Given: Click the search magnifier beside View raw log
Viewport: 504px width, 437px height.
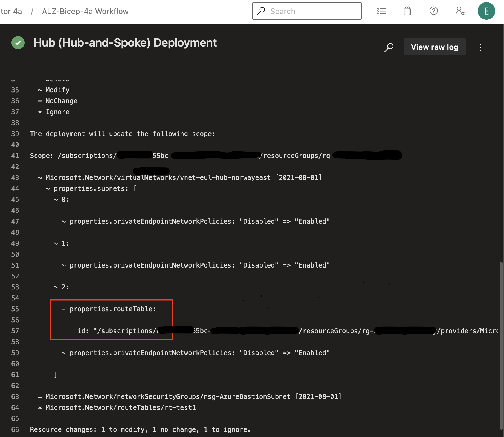Looking at the screenshot, I should click(x=389, y=47).
